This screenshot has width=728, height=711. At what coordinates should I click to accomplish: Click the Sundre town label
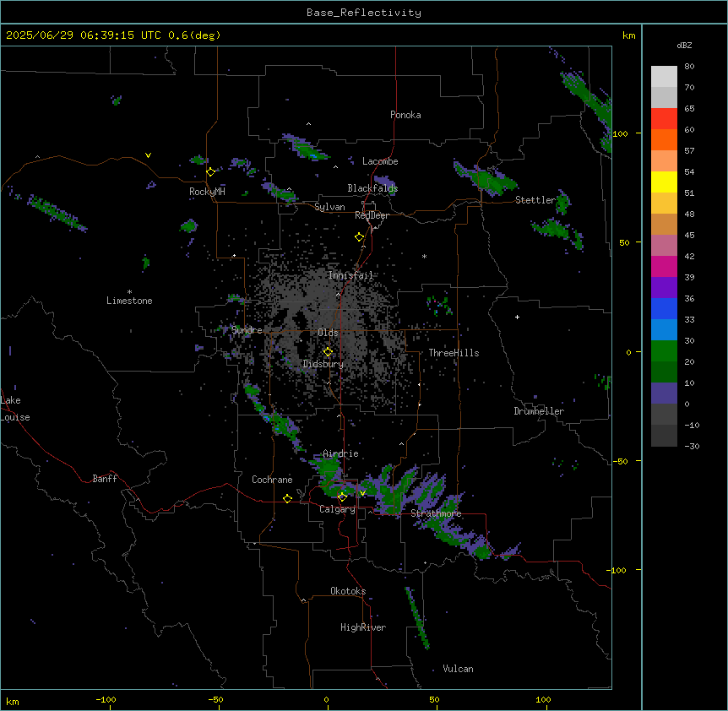(x=247, y=330)
